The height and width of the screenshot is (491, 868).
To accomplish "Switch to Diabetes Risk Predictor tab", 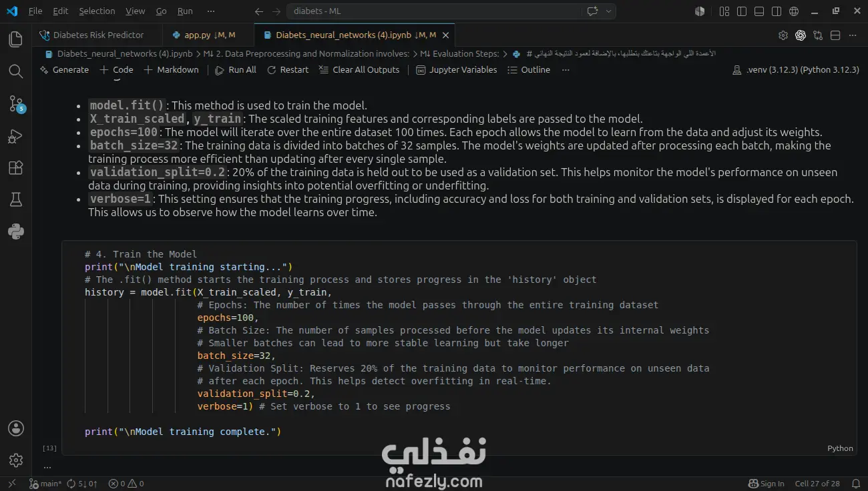I will coord(97,35).
